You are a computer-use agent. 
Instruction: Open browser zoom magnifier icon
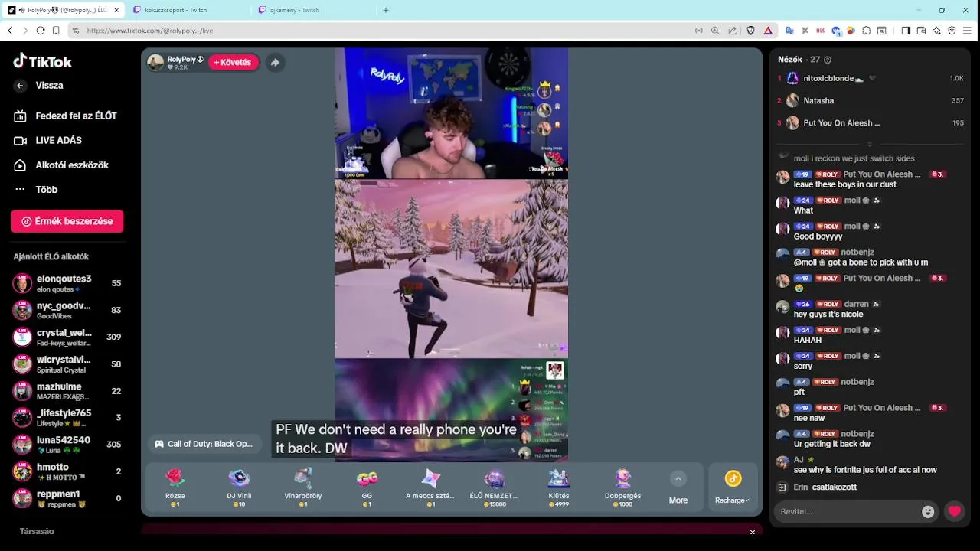(715, 31)
